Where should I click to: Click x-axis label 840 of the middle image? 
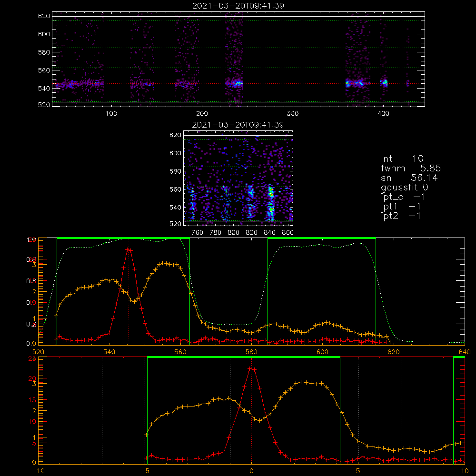[269, 233]
